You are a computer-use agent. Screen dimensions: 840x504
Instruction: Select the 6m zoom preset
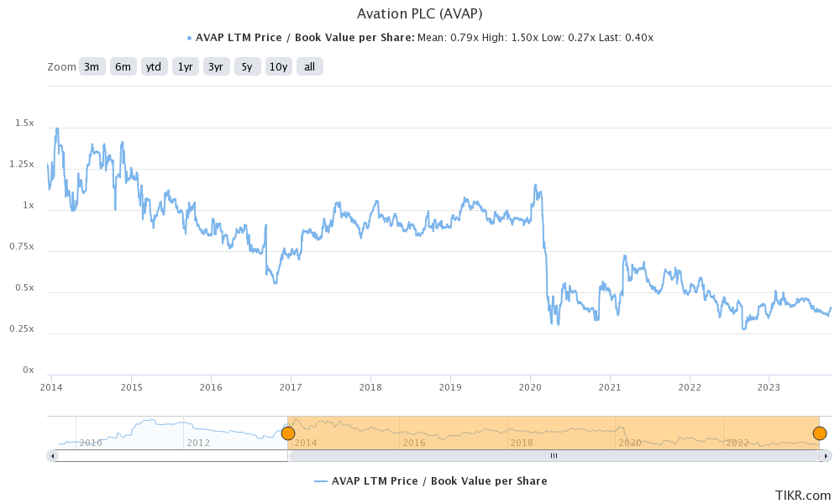coord(123,66)
